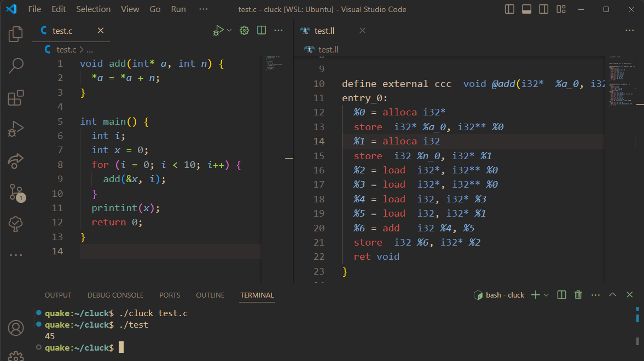Viewport: 644px width, 361px height.
Task: Click 'printint(x);' line in test.c
Action: 126,208
